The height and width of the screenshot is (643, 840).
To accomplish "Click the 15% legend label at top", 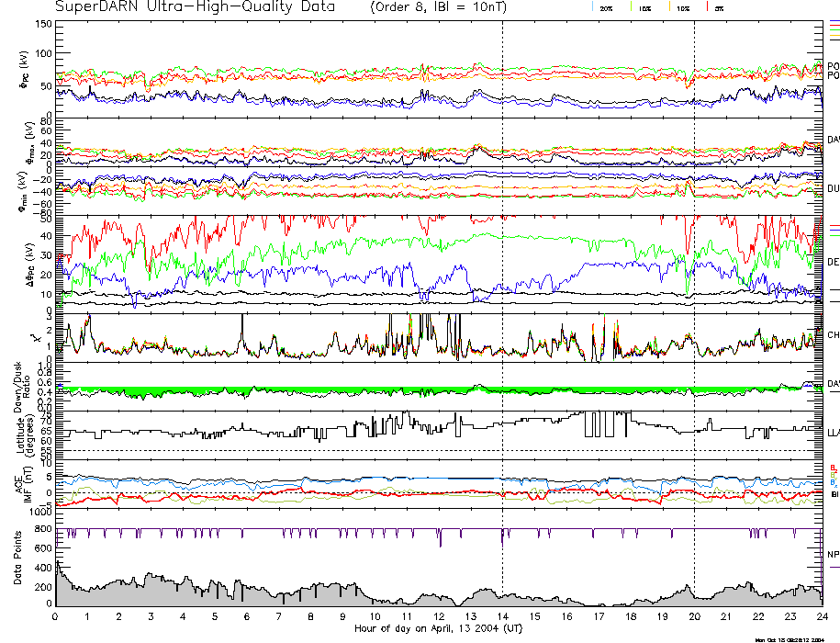I will tap(644, 7).
